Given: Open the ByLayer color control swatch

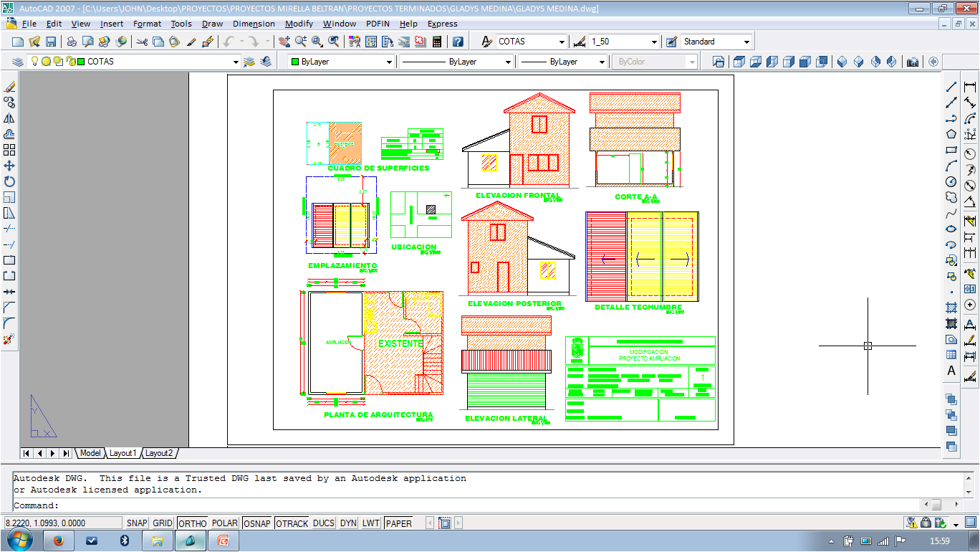Looking at the screenshot, I should coord(341,62).
